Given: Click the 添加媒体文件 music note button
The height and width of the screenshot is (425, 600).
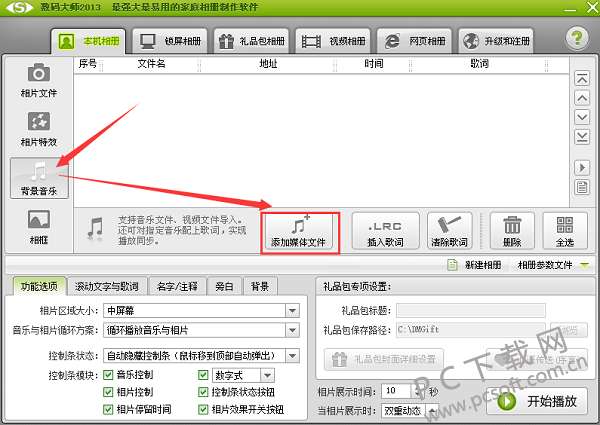Looking at the screenshot, I should (300, 225).
